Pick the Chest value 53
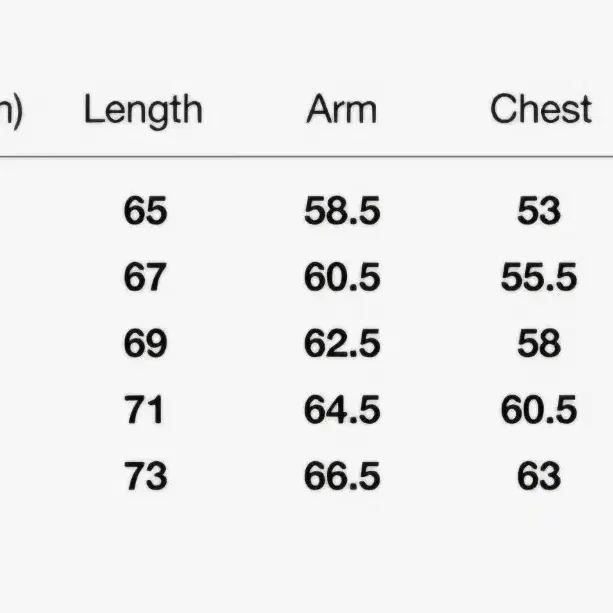 point(539,211)
